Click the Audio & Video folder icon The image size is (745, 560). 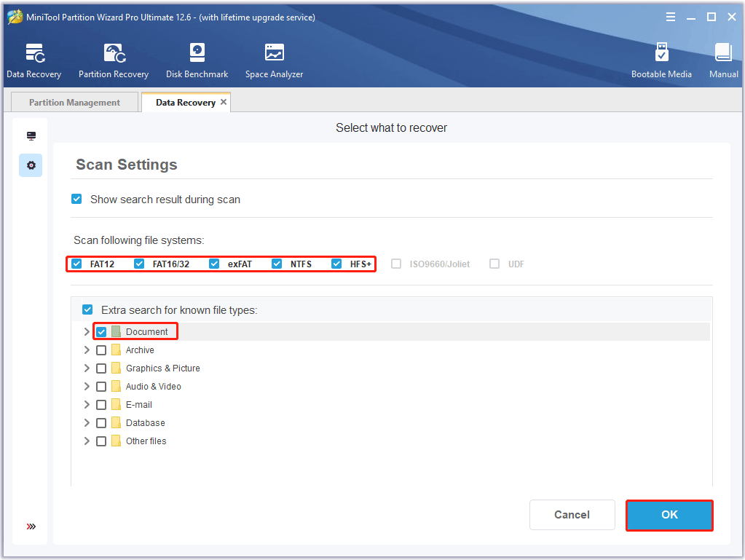click(116, 386)
